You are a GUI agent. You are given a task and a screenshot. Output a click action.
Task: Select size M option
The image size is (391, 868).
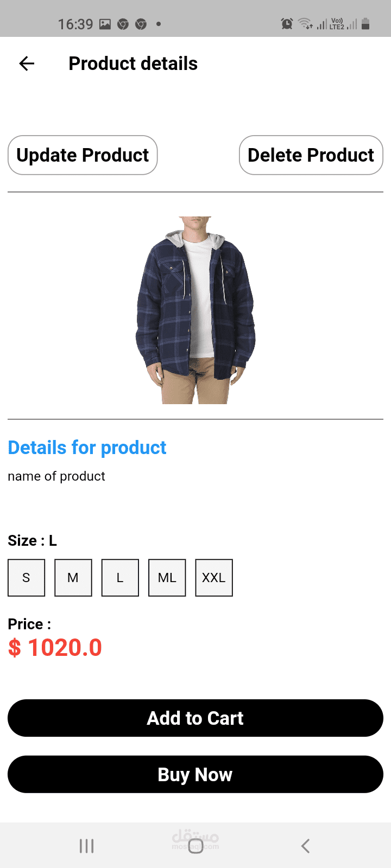[x=73, y=578]
